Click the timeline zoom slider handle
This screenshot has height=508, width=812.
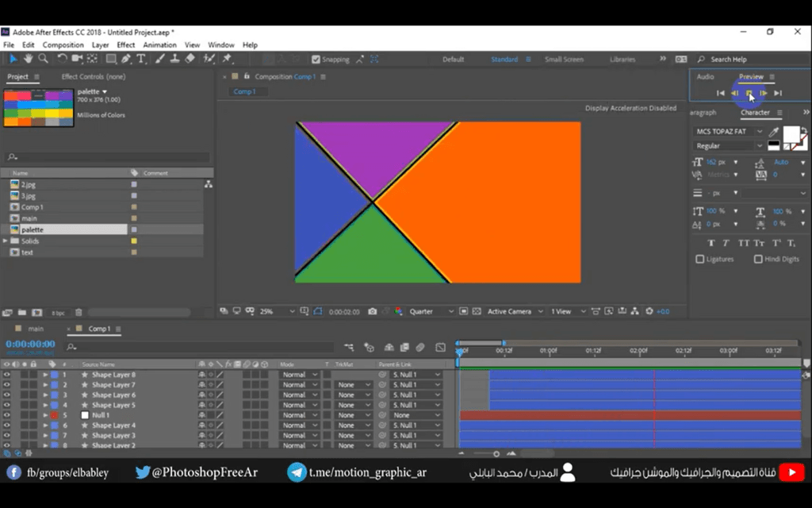[496, 454]
